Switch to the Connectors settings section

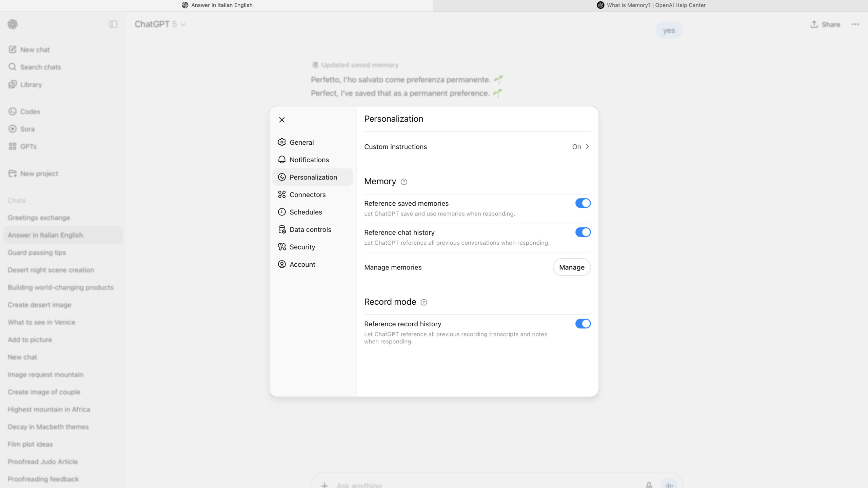[307, 195]
